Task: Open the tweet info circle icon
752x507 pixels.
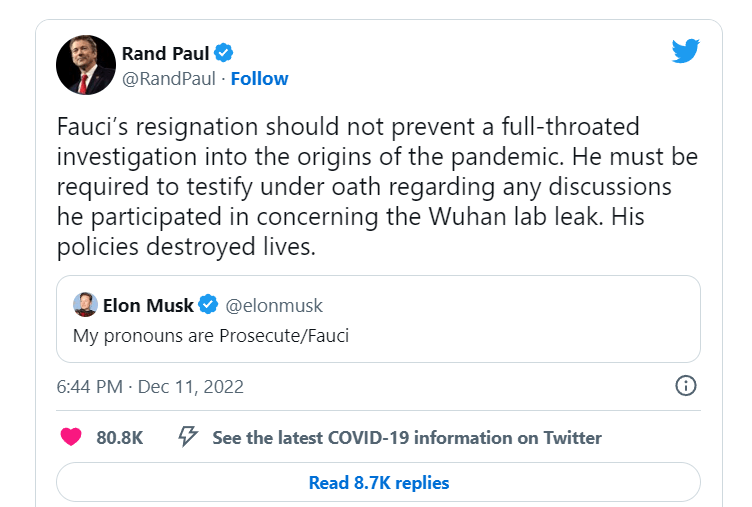Action: pyautogui.click(x=686, y=386)
